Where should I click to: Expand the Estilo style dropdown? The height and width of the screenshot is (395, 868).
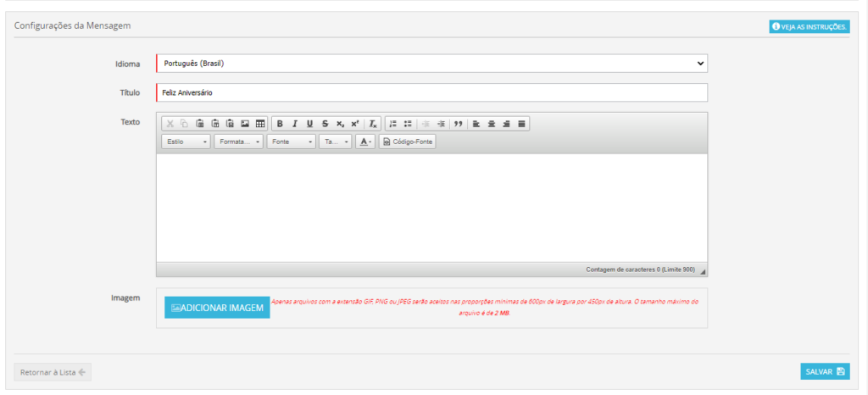point(186,142)
